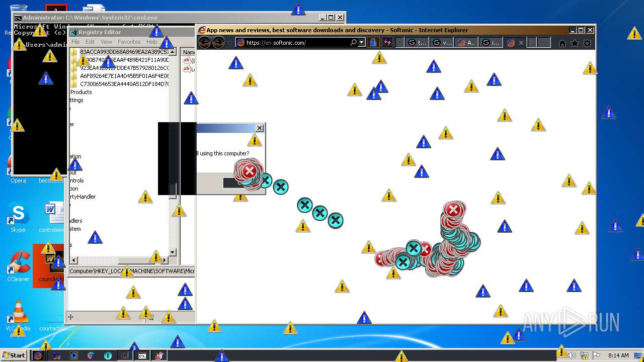Screen dimensions: 644x362
Task: Click the Registry Editor taskbar button
Action: point(159,355)
